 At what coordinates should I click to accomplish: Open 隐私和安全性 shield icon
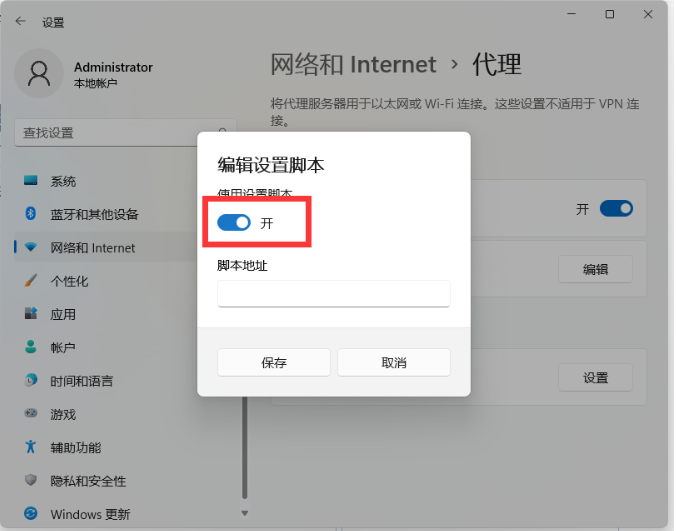[x=31, y=480]
